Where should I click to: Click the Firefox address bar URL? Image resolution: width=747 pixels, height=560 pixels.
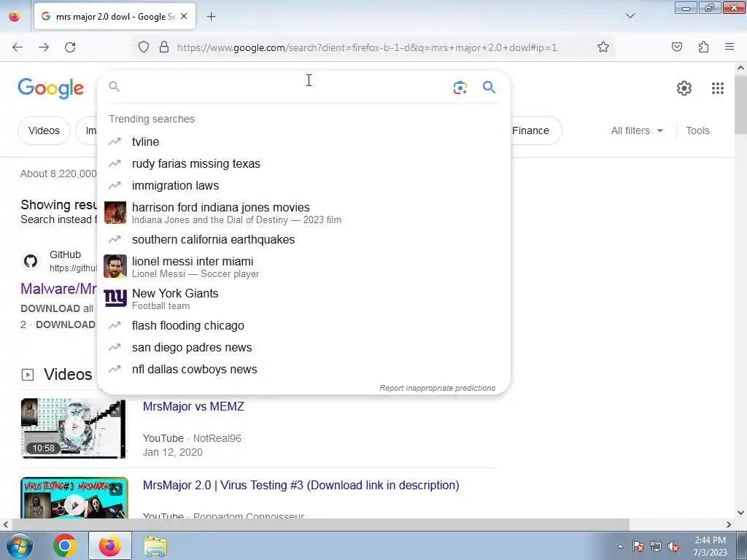[367, 47]
